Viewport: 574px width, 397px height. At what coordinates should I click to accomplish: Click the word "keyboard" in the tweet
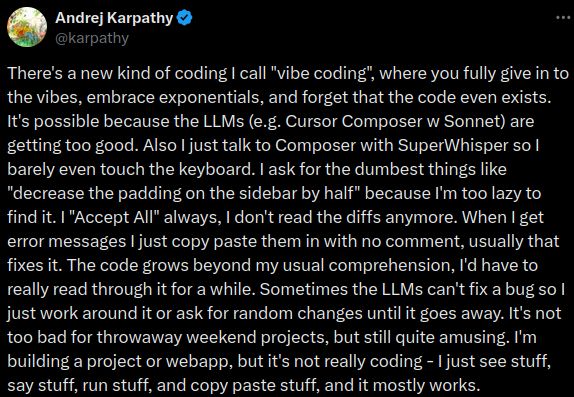pos(214,170)
